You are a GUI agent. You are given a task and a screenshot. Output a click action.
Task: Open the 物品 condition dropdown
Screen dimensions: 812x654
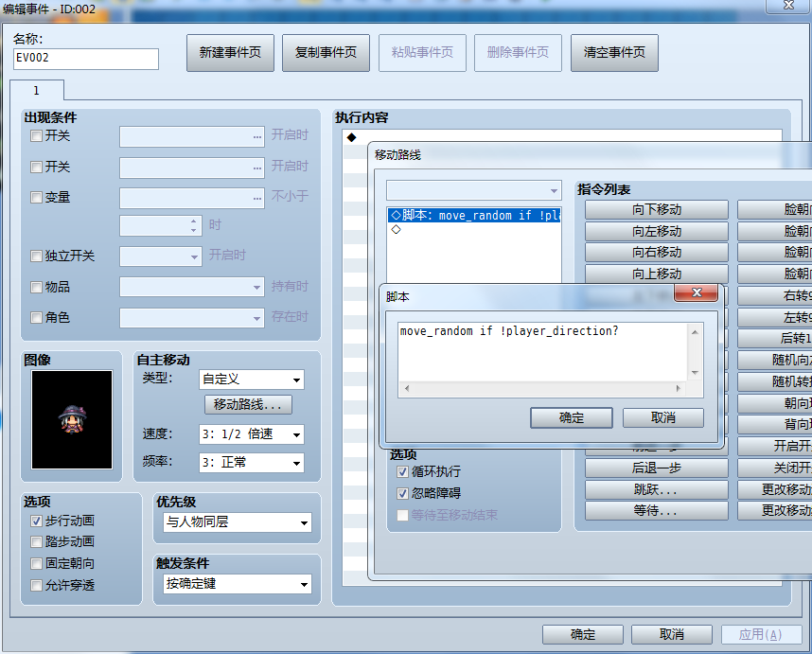[x=192, y=287]
